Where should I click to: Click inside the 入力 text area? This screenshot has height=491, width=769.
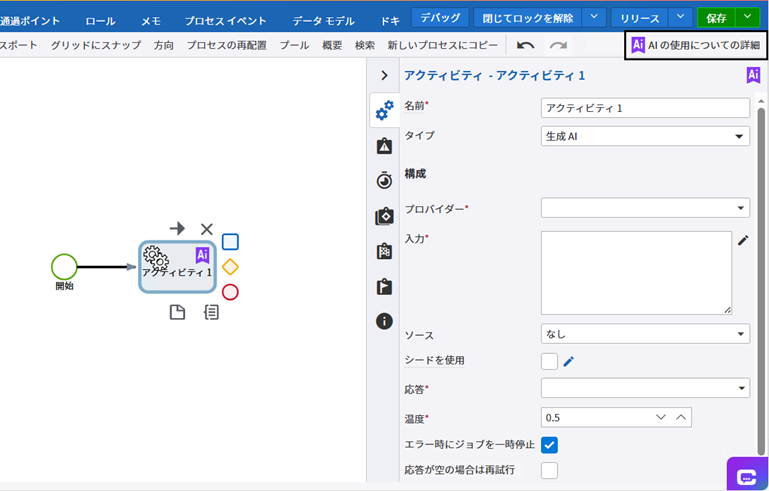tap(636, 273)
